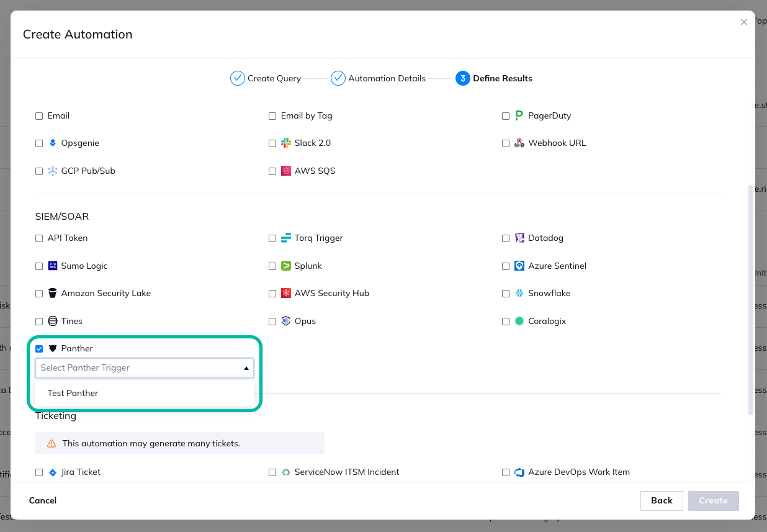Click the Opsgenie icon

click(52, 143)
